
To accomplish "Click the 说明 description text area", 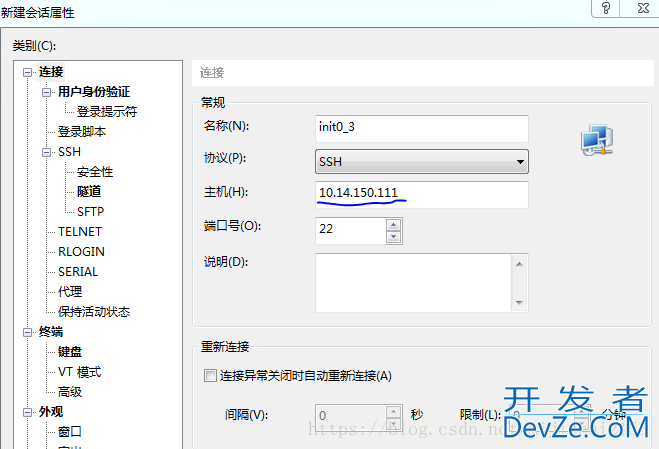I will pos(414,283).
